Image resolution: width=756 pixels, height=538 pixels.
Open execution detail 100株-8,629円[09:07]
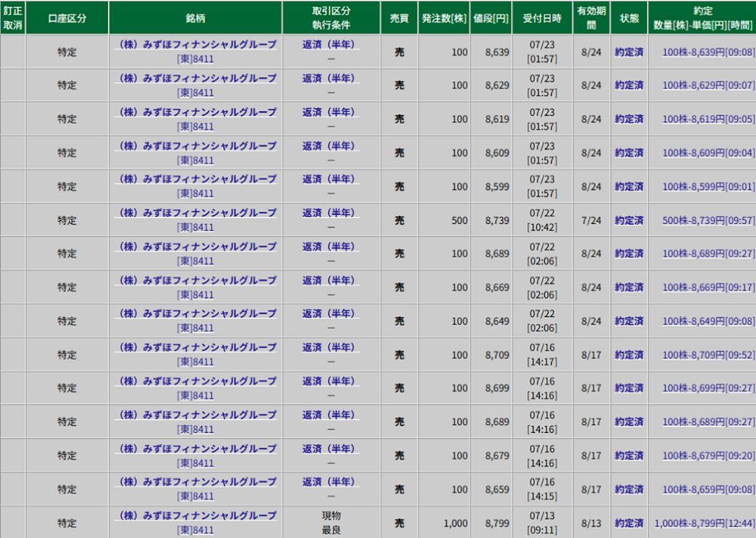click(x=708, y=86)
